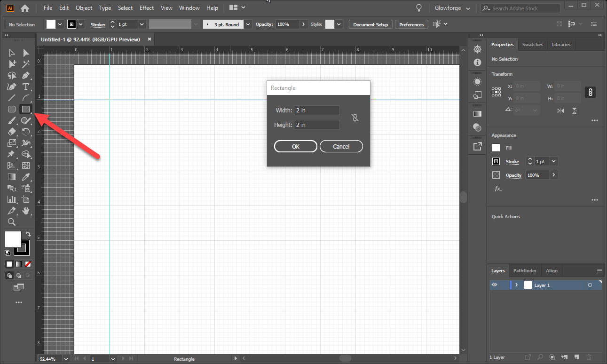Click Fill swatch in Appearance section
This screenshot has height=364, width=607.
[496, 148]
